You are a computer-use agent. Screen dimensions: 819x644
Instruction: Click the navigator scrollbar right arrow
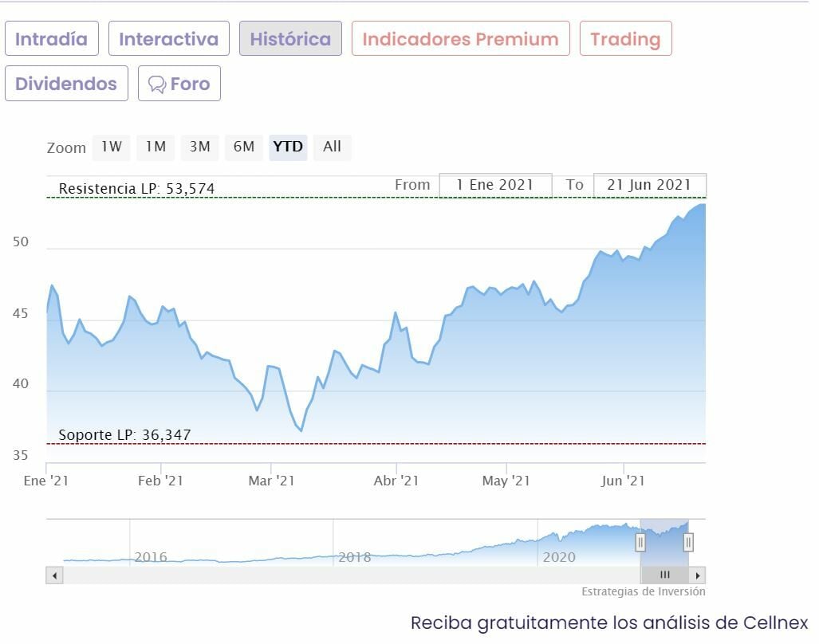coord(698,575)
